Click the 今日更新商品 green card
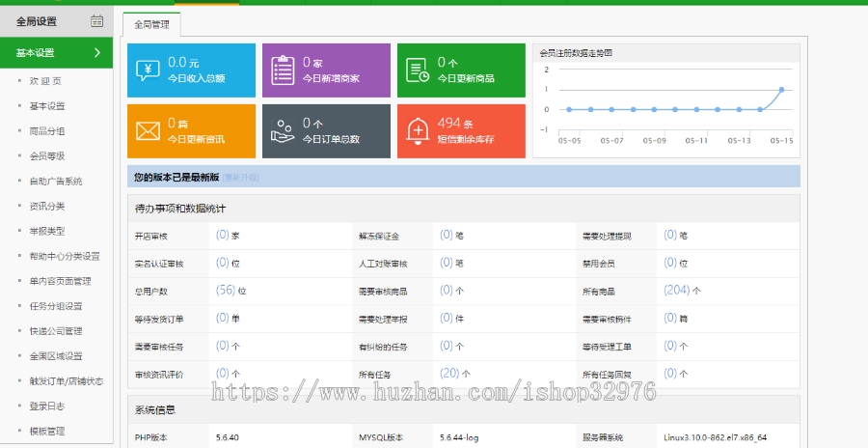 coord(461,70)
